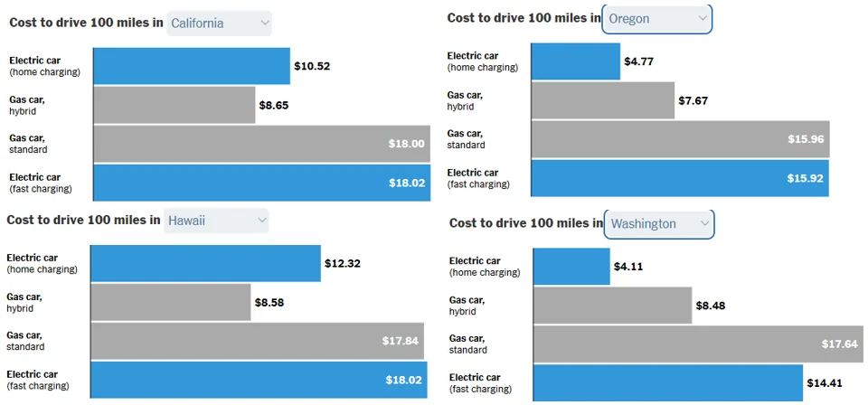This screenshot has width=868, height=405.
Task: Click Oregon's blue home charging bar
Action: pyautogui.click(x=575, y=61)
